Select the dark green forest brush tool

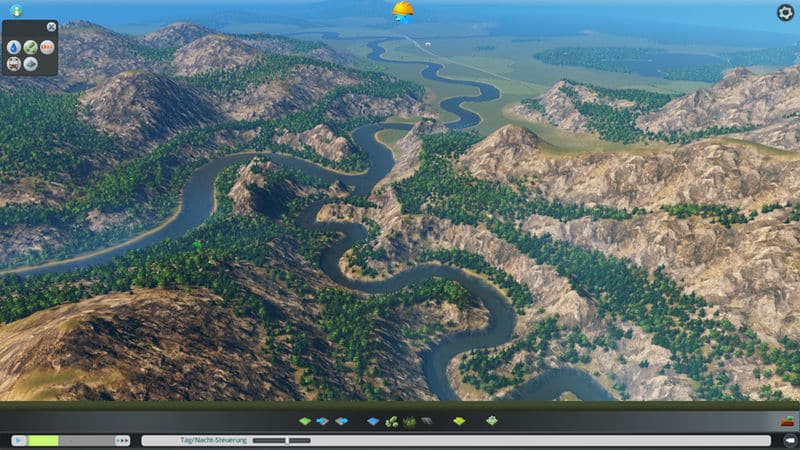click(x=409, y=422)
